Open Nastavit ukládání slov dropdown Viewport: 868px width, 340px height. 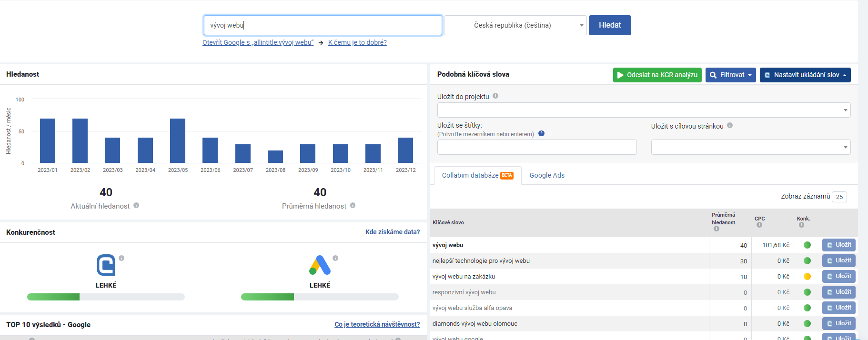coord(805,75)
